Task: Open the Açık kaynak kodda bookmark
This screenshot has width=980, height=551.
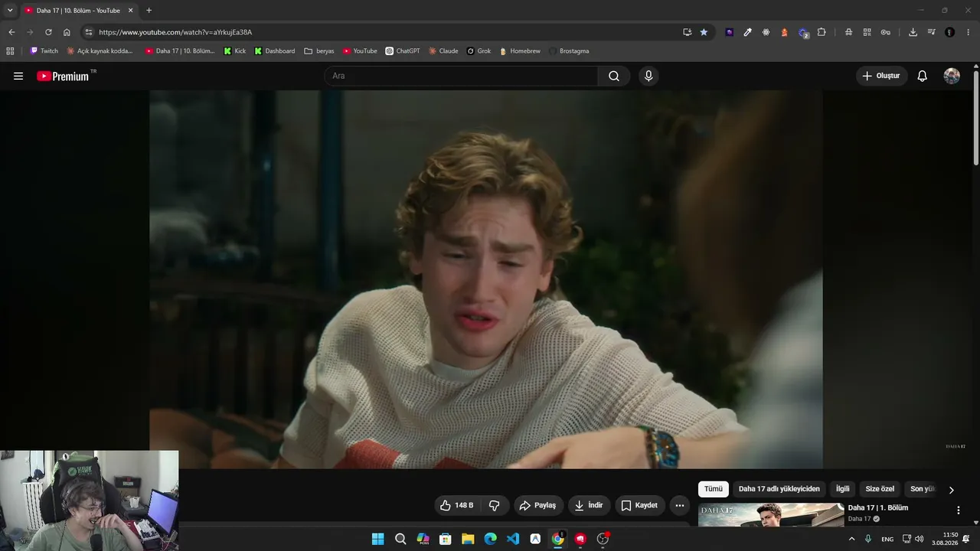Action: [x=100, y=51]
